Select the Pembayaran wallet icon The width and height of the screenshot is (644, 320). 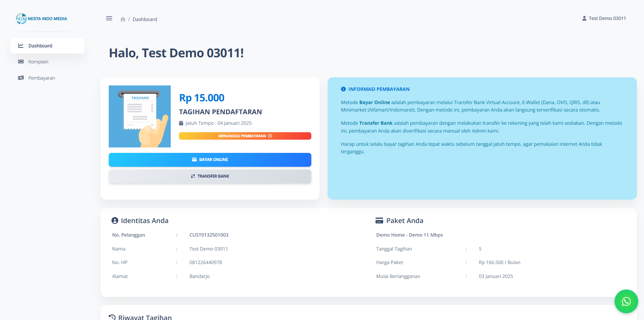21,77
